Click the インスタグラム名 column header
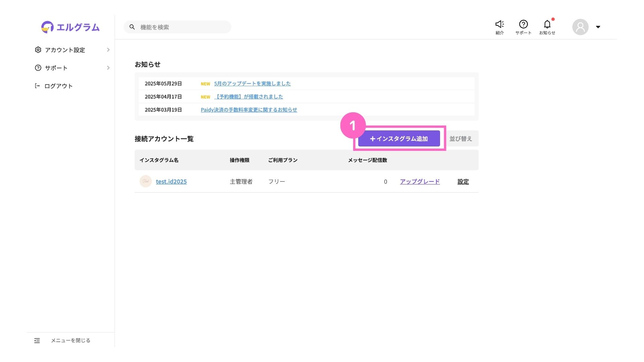 tap(159, 160)
